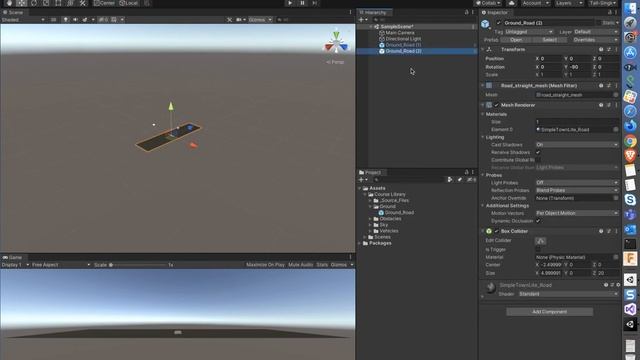Open Skype from the dock

click(630, 200)
